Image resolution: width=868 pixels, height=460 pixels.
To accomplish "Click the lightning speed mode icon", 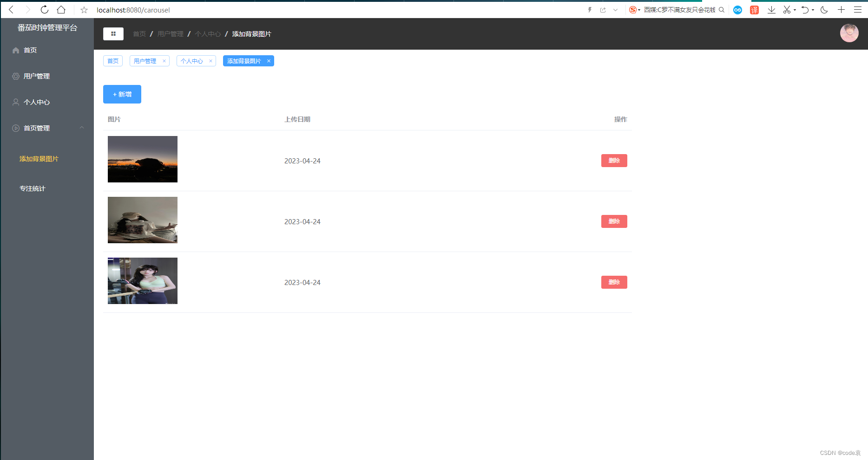I will 590,10.
